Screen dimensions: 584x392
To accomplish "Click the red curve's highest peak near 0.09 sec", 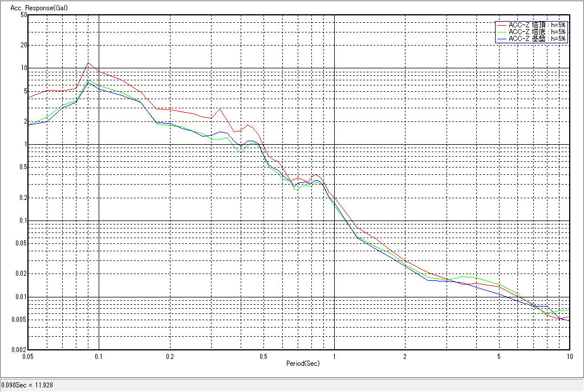I will pos(88,63).
